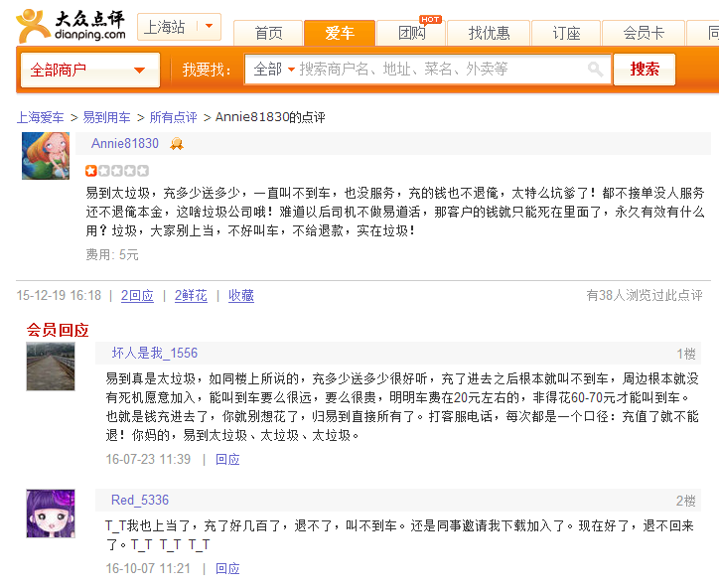Open Annie81830 user profile link
Image resolution: width=719 pixels, height=588 pixels.
click(x=125, y=144)
